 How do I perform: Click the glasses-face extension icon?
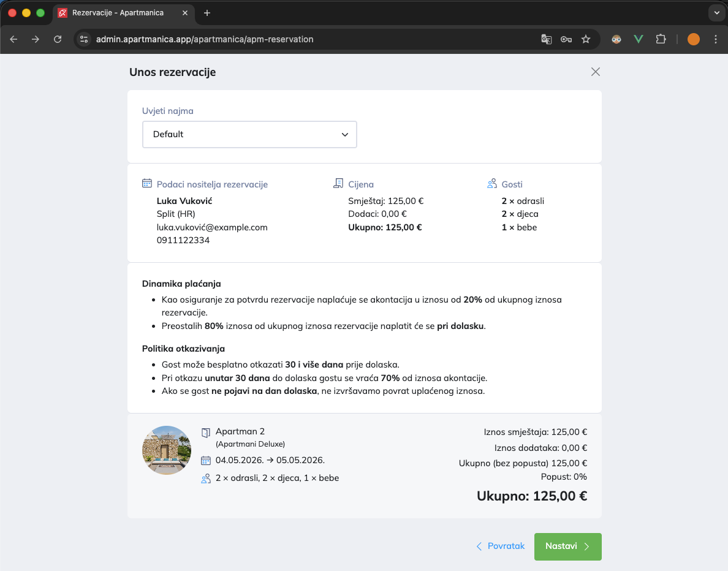click(616, 39)
